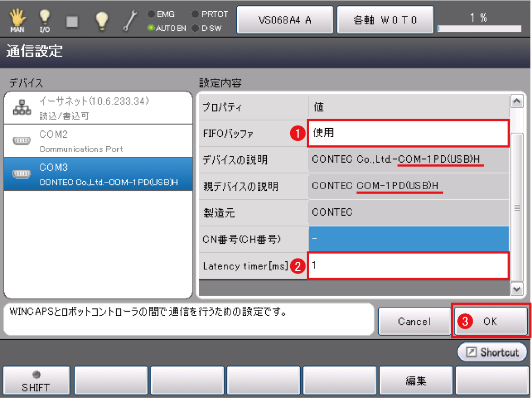Click the AUTO EN indicator light
This screenshot has height=398, width=532.
[151, 28]
